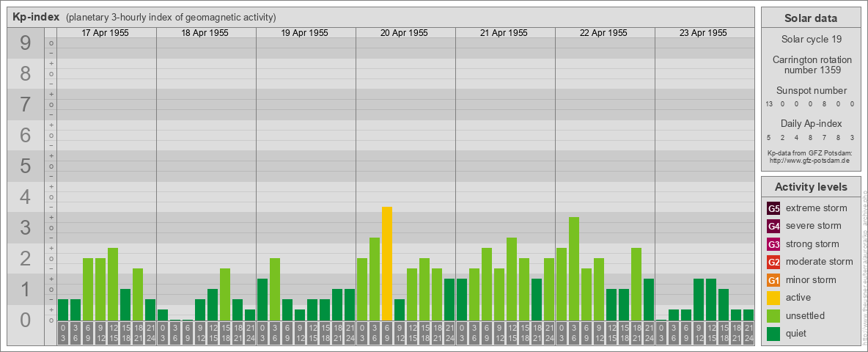Screen dimensions: 868x352
Task: Select the '18 Apr 1955' date header
Action: [205, 33]
